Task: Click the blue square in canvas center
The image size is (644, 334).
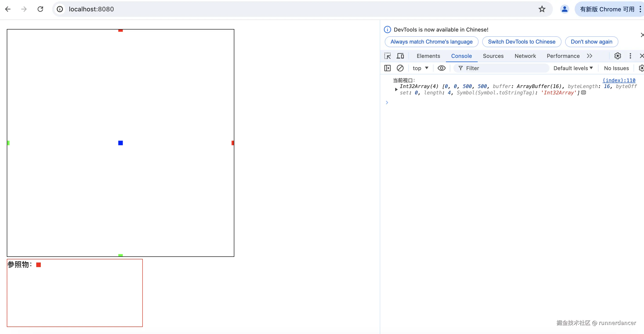Action: click(x=121, y=143)
